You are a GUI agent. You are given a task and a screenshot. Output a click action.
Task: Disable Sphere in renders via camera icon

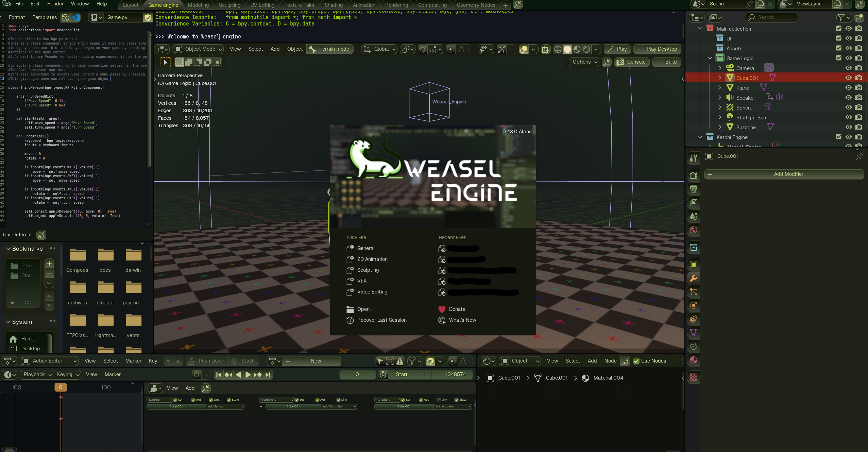(x=858, y=107)
